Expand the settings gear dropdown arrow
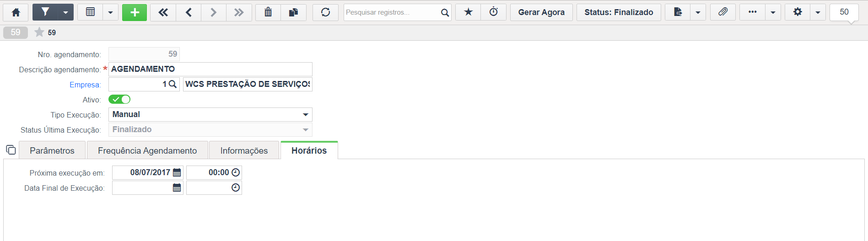This screenshot has height=241, width=868. 818,12
